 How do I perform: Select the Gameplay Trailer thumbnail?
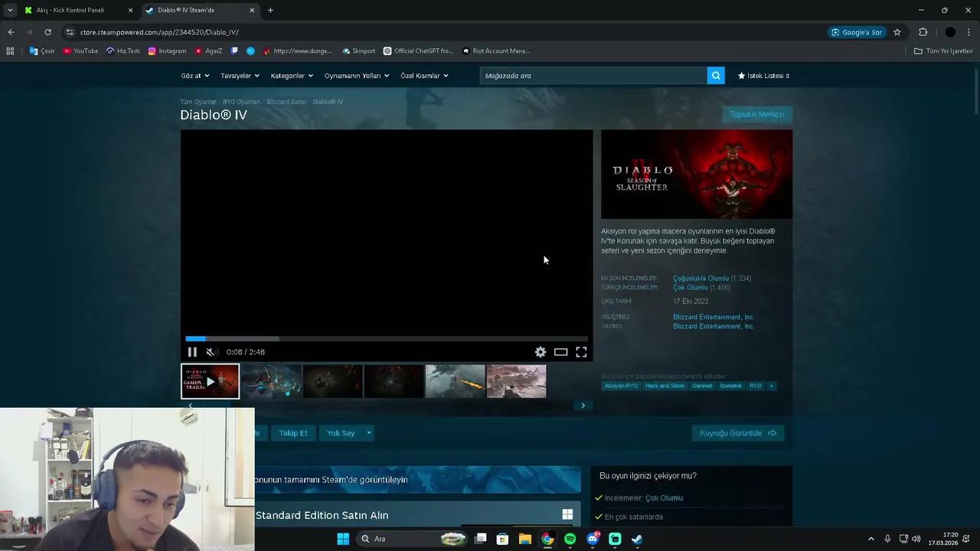point(210,381)
